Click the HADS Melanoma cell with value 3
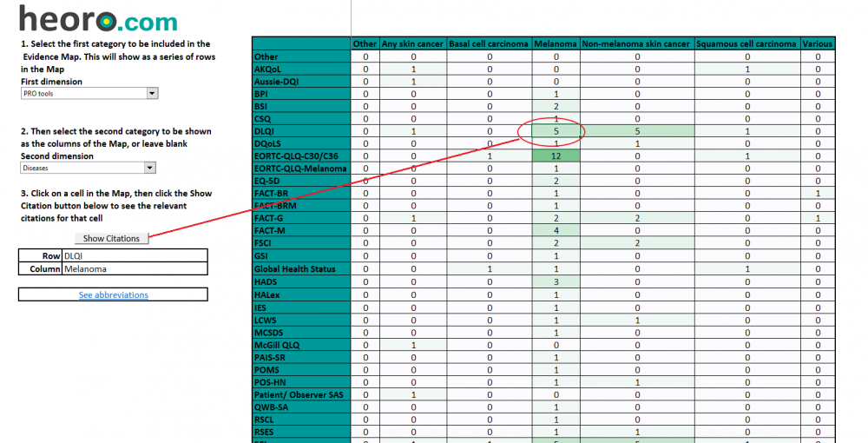This screenshot has height=443, width=868. (556, 282)
